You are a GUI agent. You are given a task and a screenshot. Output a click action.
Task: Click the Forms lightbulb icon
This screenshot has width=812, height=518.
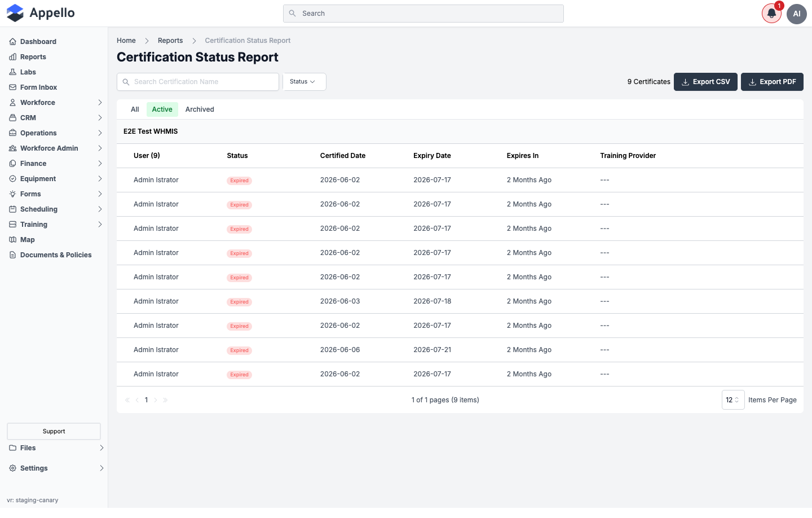(12, 194)
